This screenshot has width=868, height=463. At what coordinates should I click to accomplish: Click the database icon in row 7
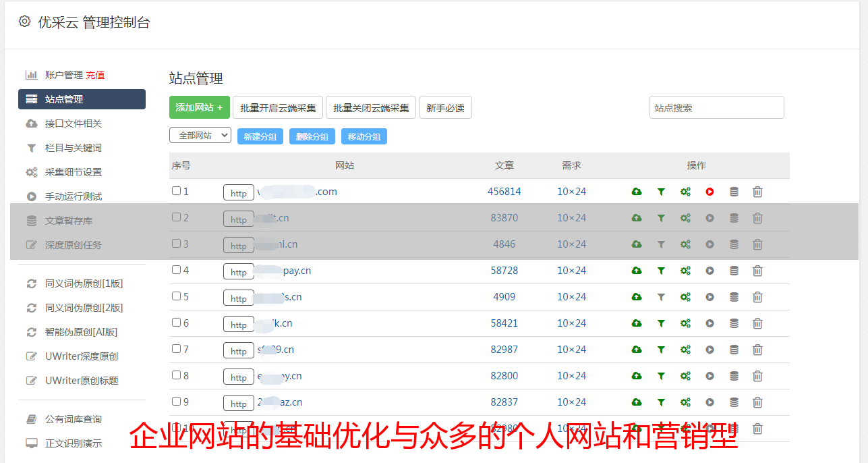point(734,350)
